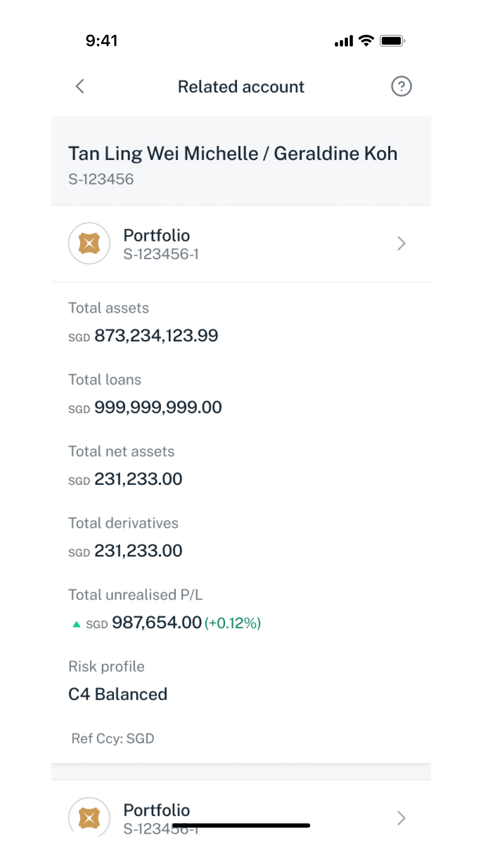Tap the Related account title
Screen dimensions: 482x868
click(x=241, y=87)
